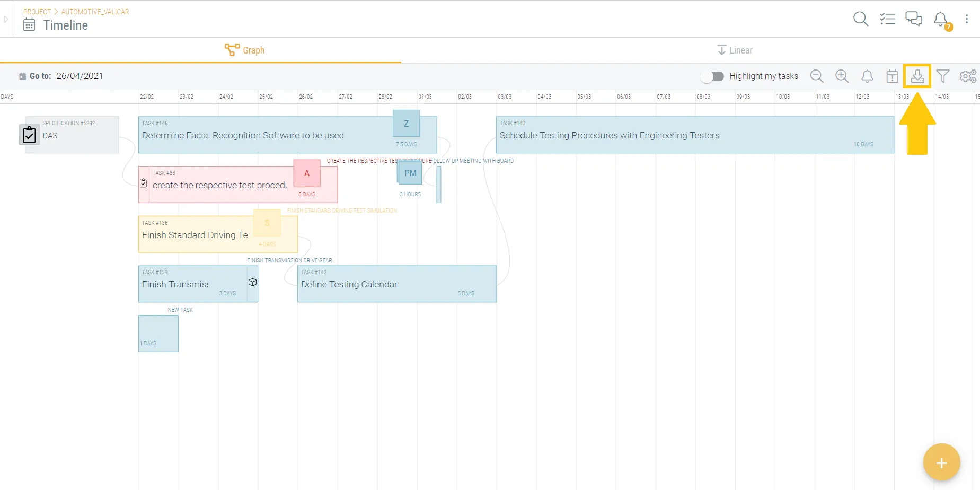Screen dimensions: 980x490
Task: Open the three-dot more options menu
Action: (x=967, y=18)
